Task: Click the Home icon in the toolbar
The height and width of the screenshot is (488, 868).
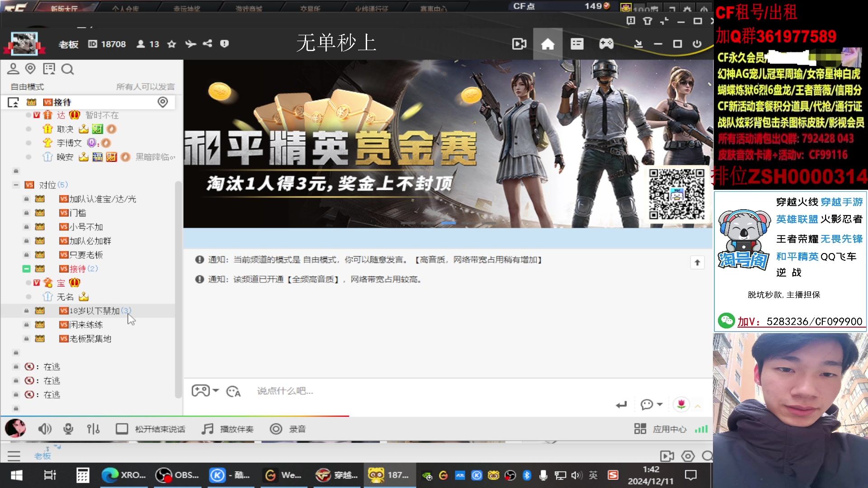Action: [548, 43]
